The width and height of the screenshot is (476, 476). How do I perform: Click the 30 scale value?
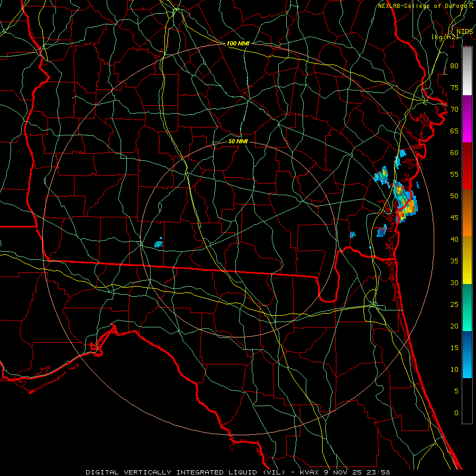[x=454, y=283]
